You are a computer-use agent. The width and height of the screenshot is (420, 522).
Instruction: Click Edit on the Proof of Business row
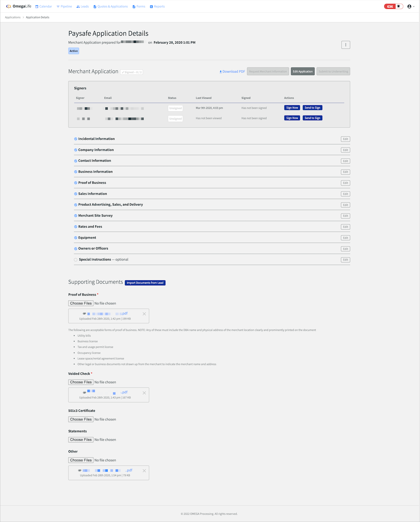click(345, 183)
